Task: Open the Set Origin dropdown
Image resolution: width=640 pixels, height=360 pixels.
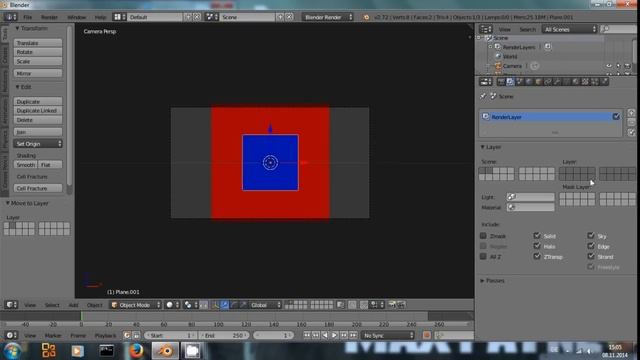Action: [38, 144]
